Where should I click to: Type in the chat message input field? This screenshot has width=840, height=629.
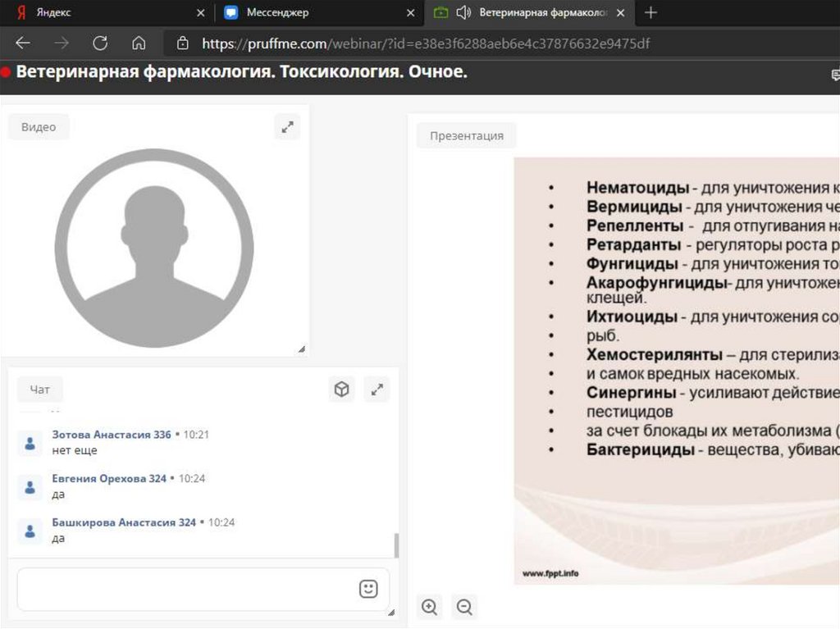[x=185, y=589]
